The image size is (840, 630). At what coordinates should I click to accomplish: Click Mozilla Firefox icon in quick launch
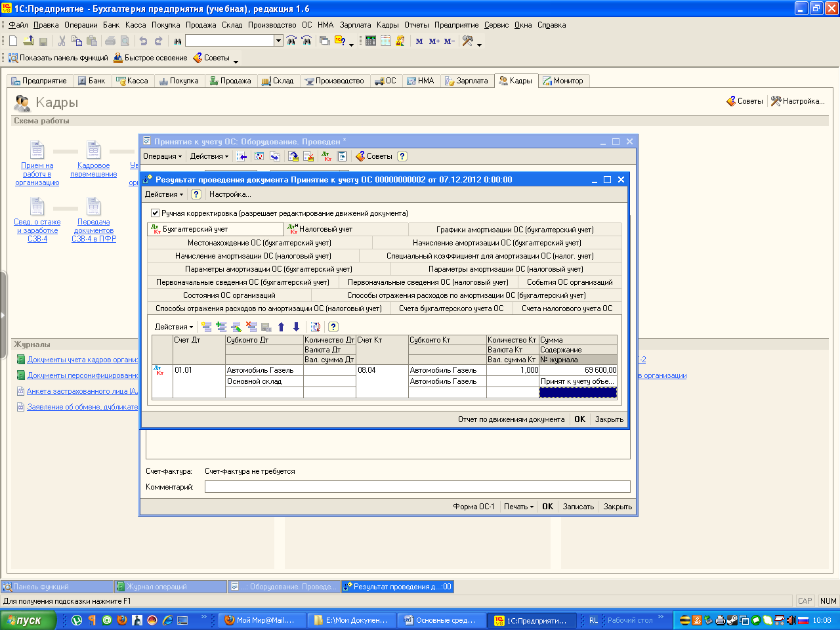(122, 620)
